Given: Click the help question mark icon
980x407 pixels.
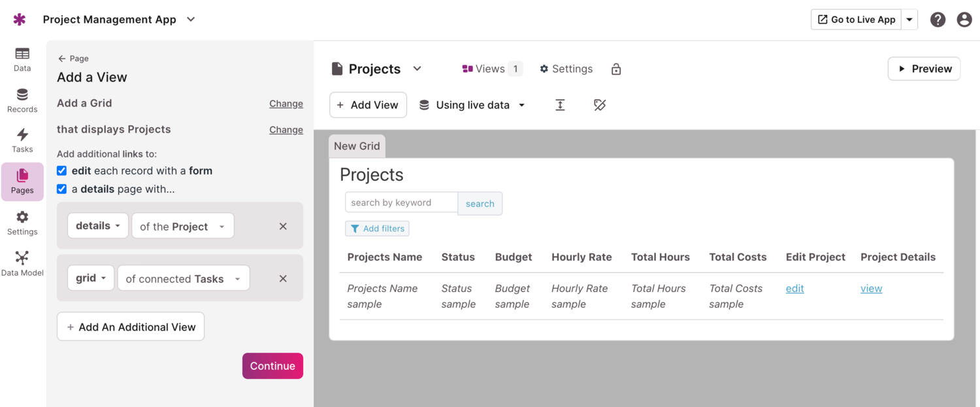Looking at the screenshot, I should [x=938, y=20].
